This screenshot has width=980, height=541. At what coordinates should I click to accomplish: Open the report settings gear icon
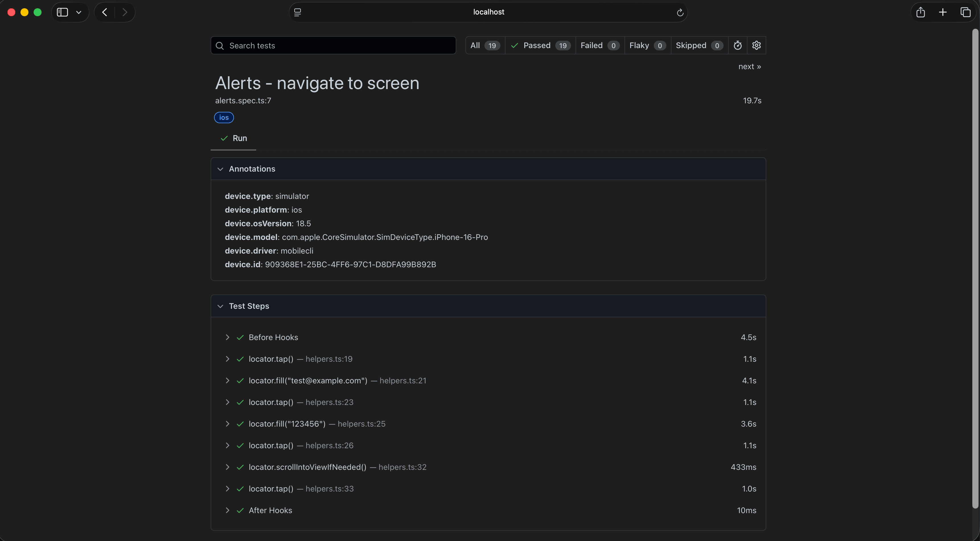[x=756, y=45]
